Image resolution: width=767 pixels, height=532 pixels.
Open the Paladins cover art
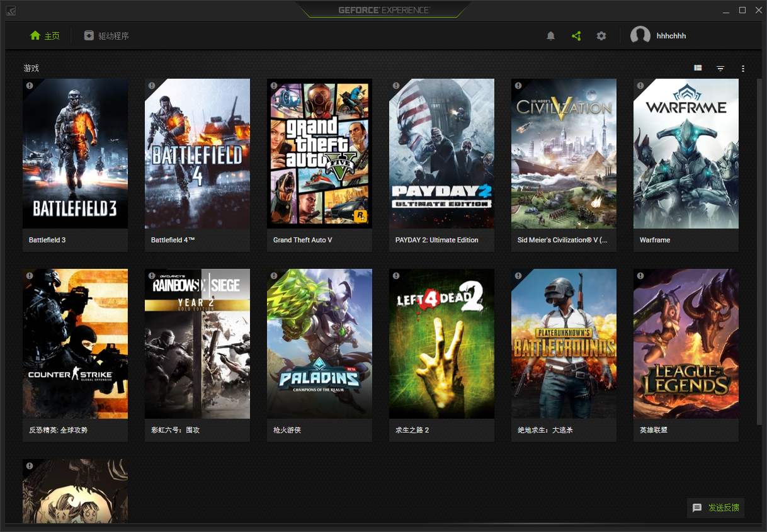click(x=319, y=344)
